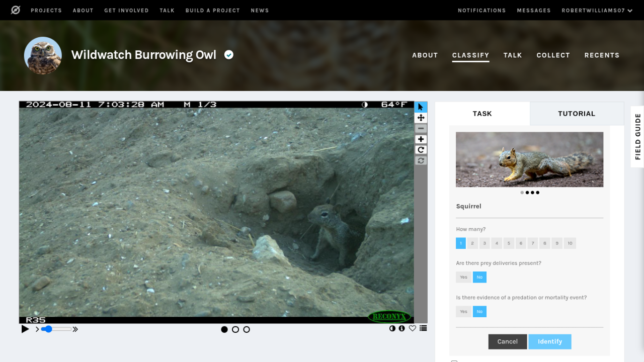Set how many to 6

pos(521,243)
